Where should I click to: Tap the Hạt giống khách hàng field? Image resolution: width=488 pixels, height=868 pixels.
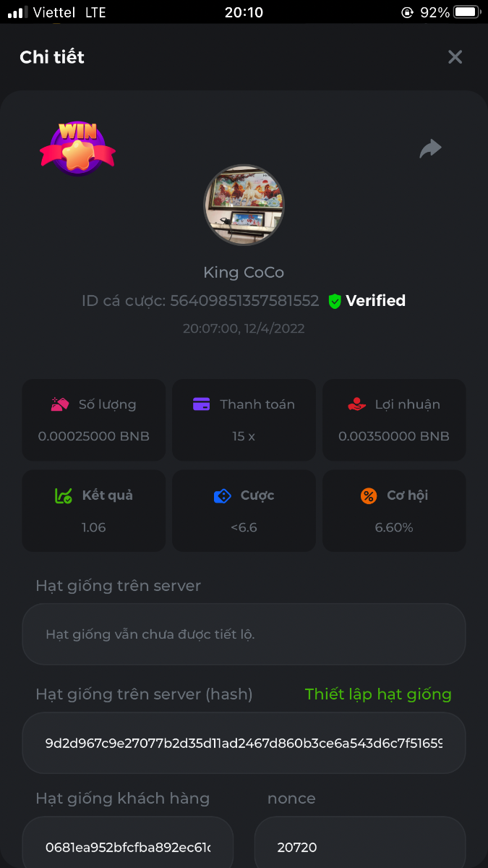(x=128, y=846)
